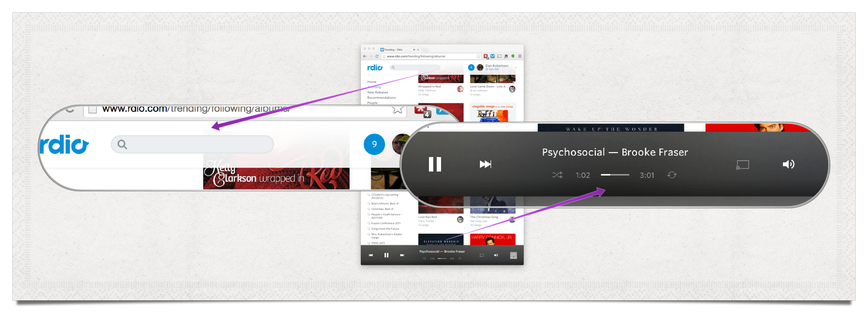868x313 pixels.
Task: Click the volume icon in enlarged player callout
Action: tap(788, 164)
